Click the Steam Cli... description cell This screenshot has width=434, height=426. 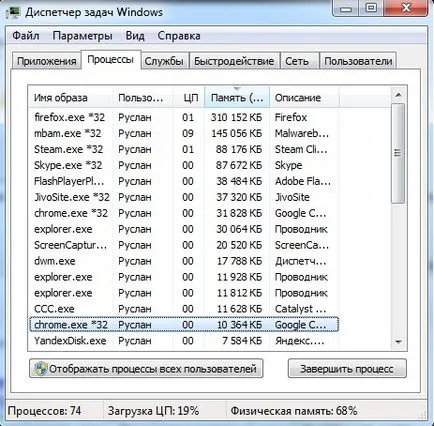click(301, 149)
